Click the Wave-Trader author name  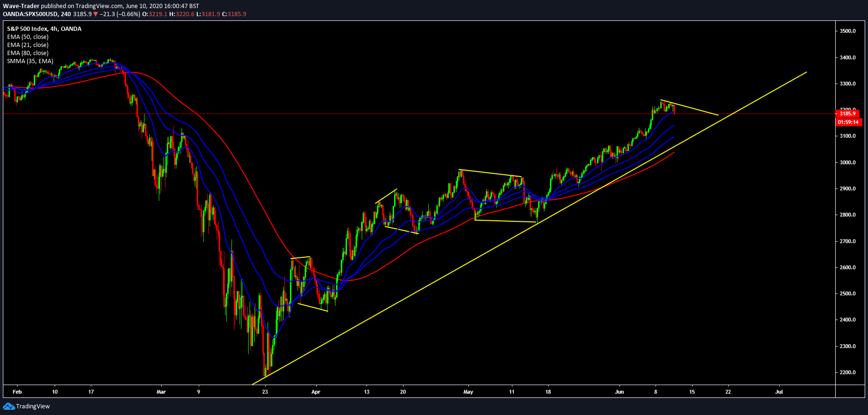21,6
